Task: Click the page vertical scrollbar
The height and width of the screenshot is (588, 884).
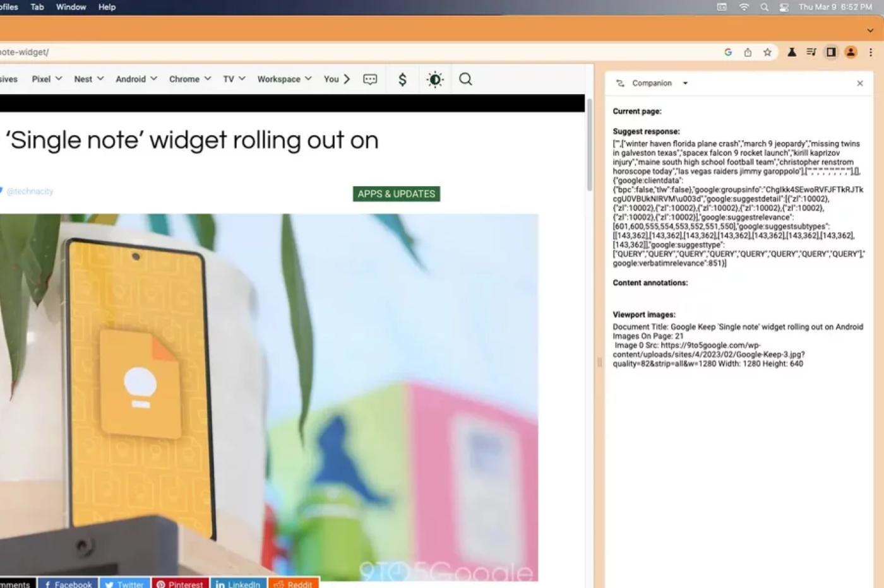Action: [x=589, y=145]
